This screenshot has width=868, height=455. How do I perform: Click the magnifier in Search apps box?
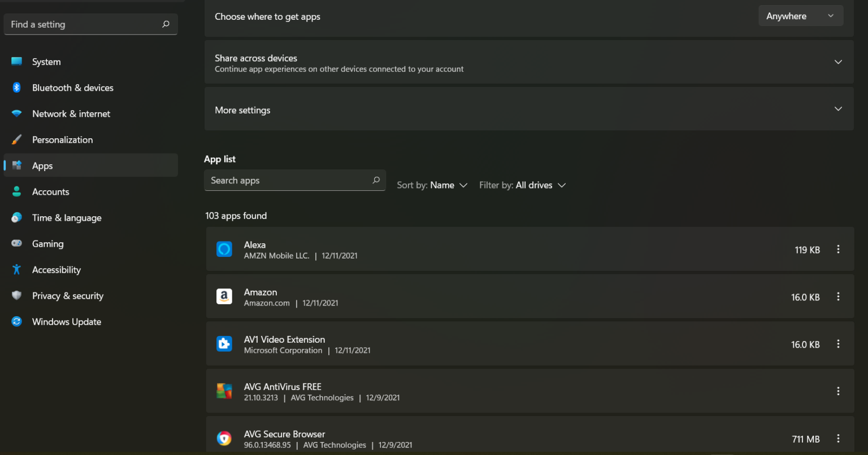point(376,180)
